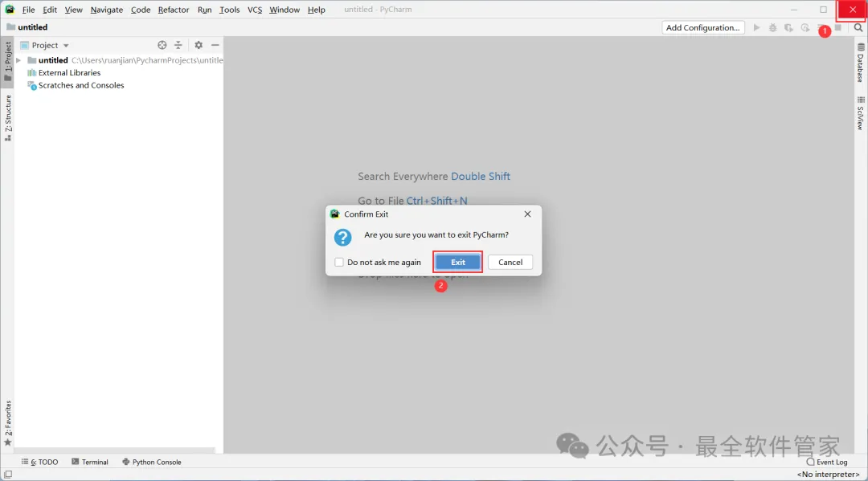
Task: Click the PyCharm logo icon in title bar
Action: [x=10, y=10]
